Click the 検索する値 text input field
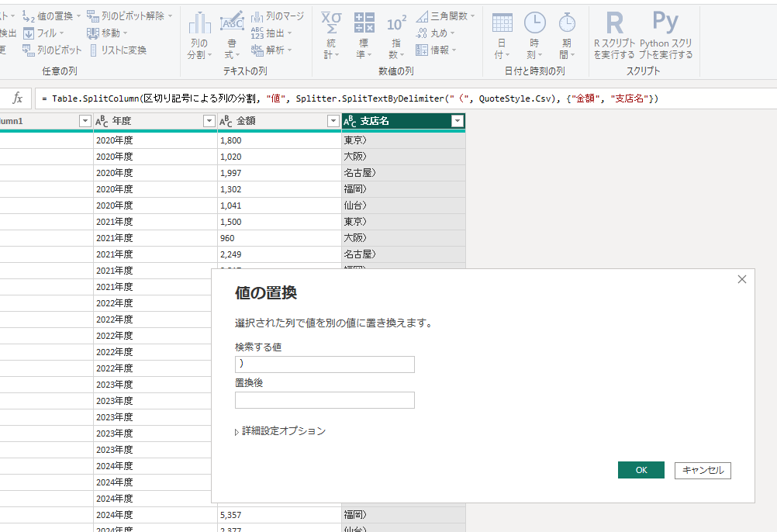Screen dimensions: 777x532 [325, 364]
